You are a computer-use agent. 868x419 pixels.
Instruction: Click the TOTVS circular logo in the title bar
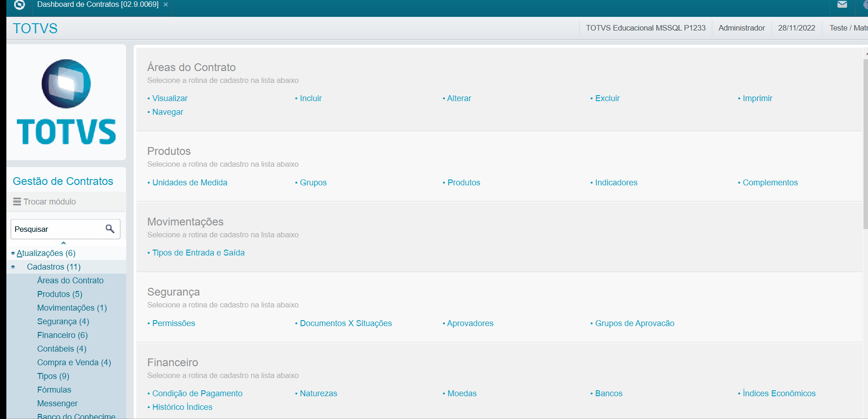click(x=20, y=5)
